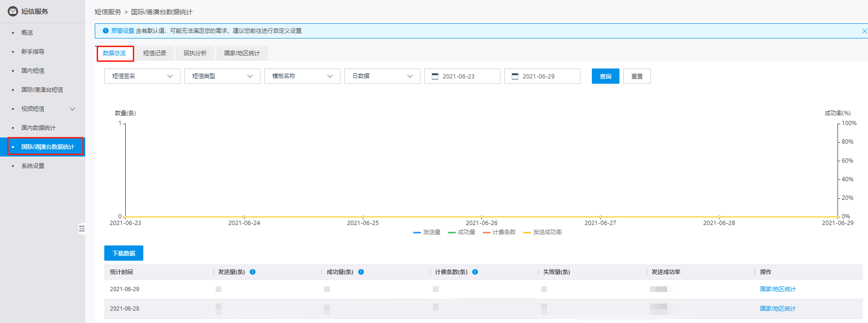
Task: Click info icon next to 发送量(条)
Action: click(x=253, y=272)
